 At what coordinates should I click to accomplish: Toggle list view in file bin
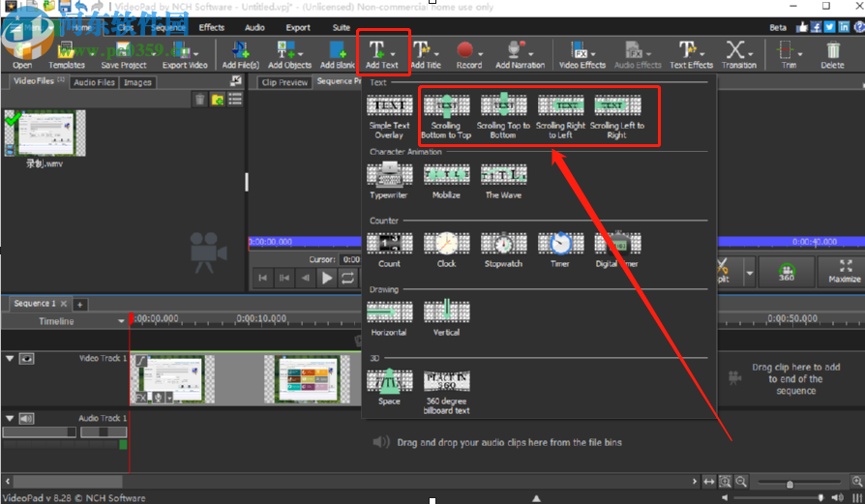tap(235, 100)
